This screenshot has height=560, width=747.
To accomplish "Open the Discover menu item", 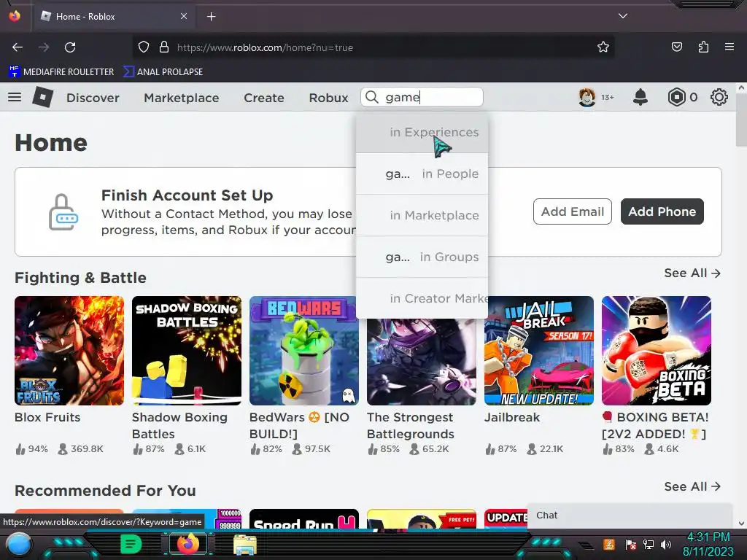I will [93, 98].
